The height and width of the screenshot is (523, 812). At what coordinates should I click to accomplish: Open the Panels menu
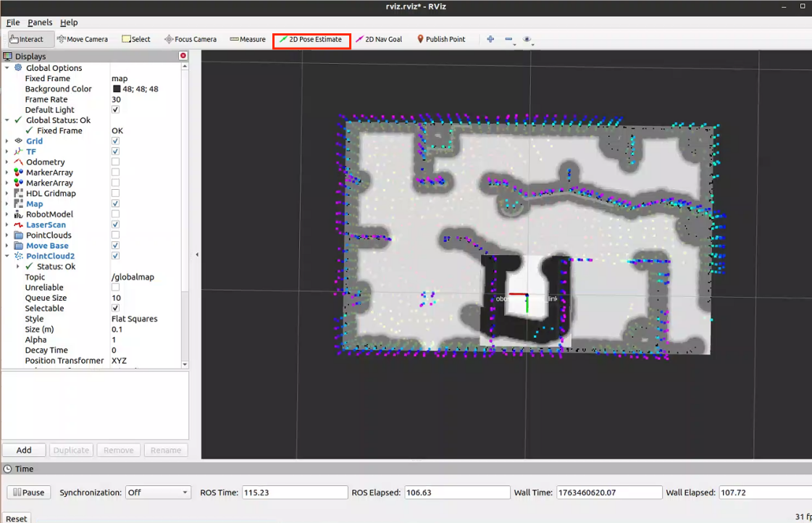point(40,22)
